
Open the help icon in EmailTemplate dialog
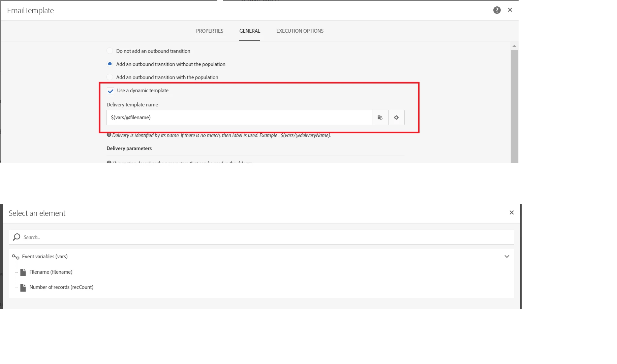tap(497, 10)
